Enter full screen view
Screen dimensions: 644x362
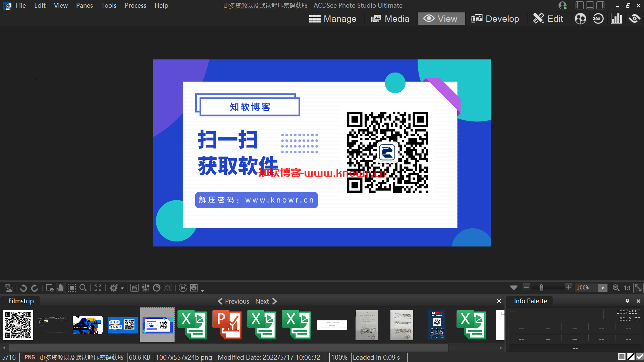point(98,288)
